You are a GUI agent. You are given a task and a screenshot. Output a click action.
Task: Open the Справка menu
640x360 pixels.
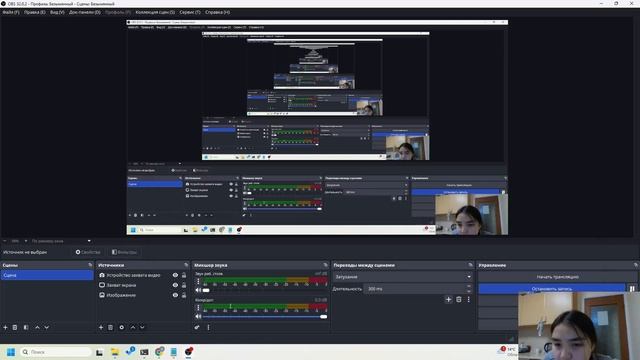tap(218, 12)
